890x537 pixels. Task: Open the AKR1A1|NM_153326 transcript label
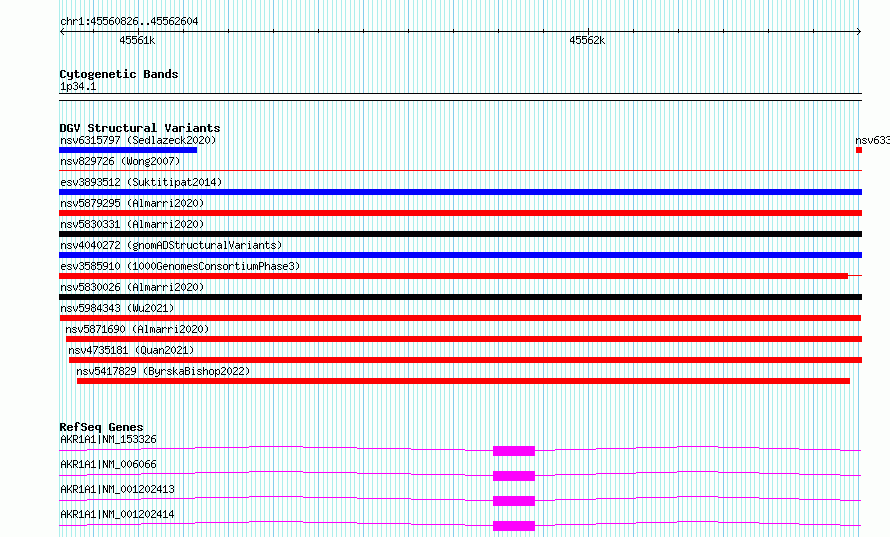tap(108, 439)
